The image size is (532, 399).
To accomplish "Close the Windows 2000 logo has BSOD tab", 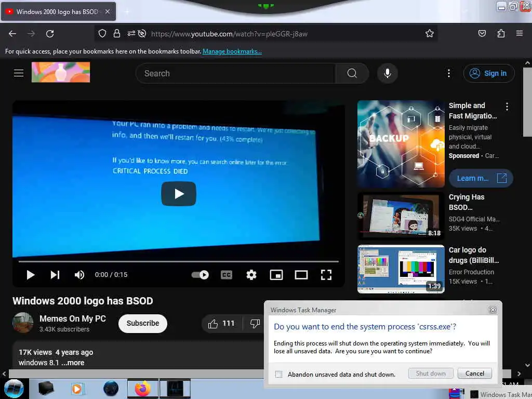I will coord(107,11).
